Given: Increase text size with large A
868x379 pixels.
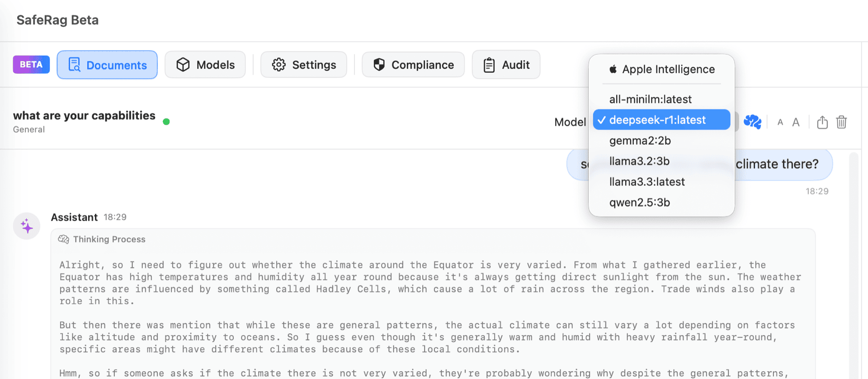Looking at the screenshot, I should (796, 122).
